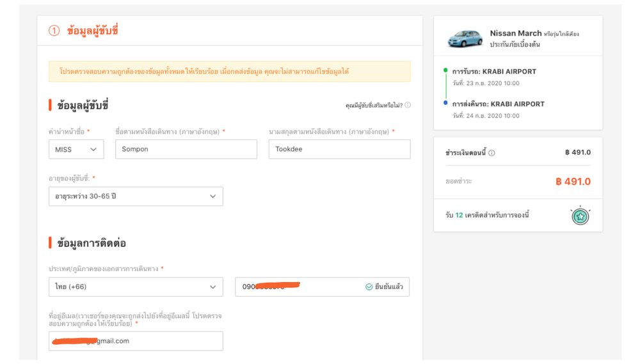Click the gmail.com email address field

pos(136,341)
